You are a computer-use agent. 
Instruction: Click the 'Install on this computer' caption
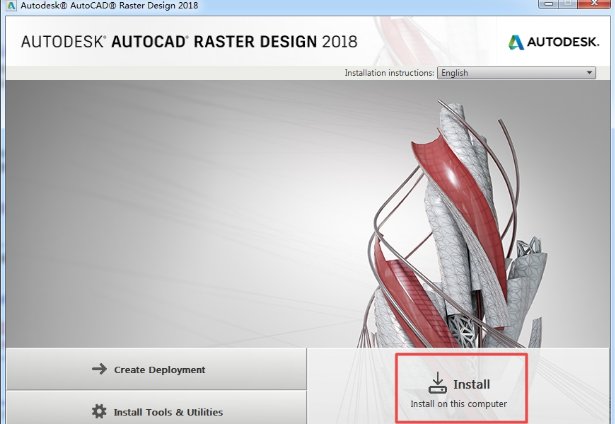point(459,404)
